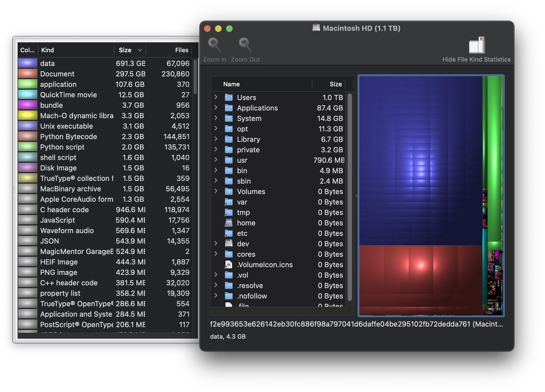The width and height of the screenshot is (545, 392).
Task: Select the dev drive icon
Action: point(229,244)
